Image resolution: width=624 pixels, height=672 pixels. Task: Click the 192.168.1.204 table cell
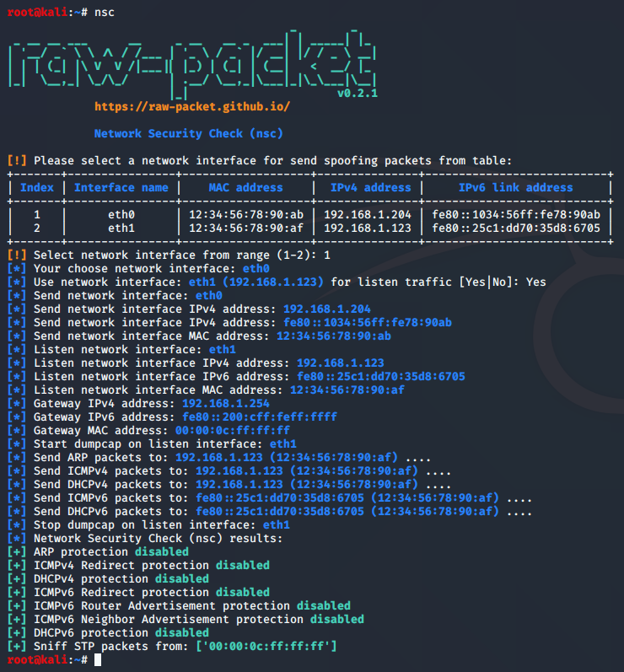(368, 214)
